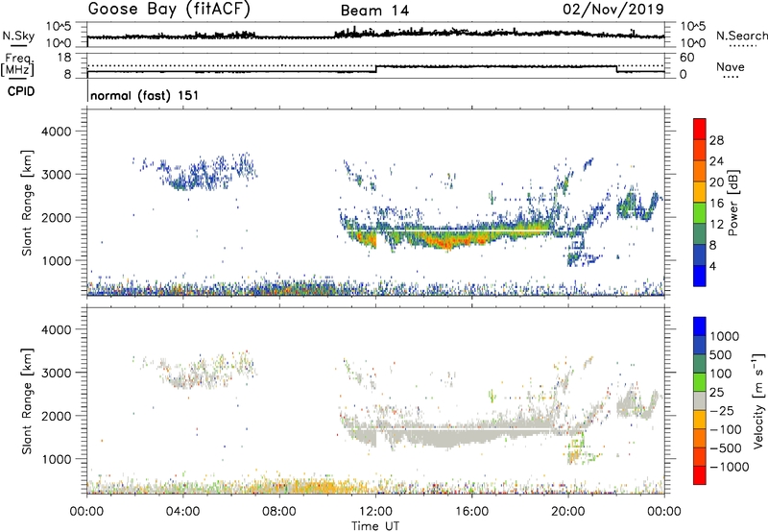Click the red bottom segment of Velocity colorbar
Screen dimensions: 768x532
coord(700,475)
